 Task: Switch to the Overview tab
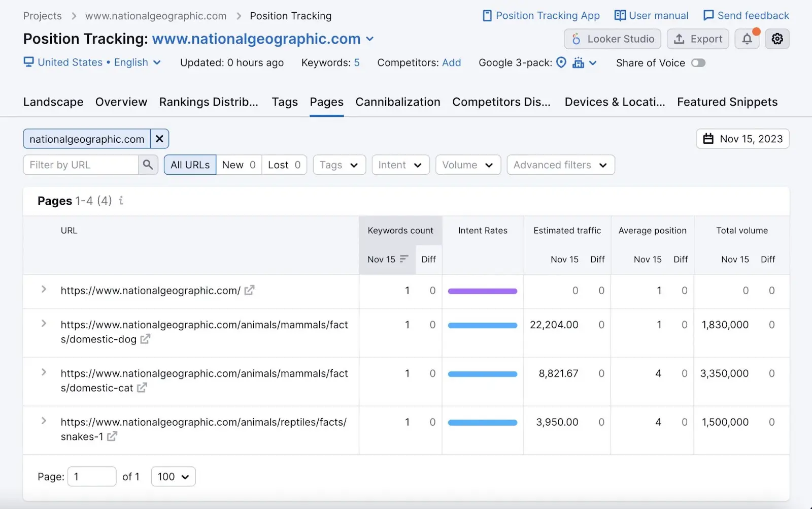[121, 102]
